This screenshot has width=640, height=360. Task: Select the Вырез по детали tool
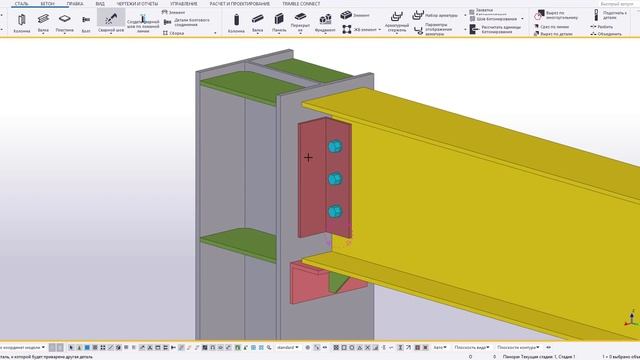point(553,34)
